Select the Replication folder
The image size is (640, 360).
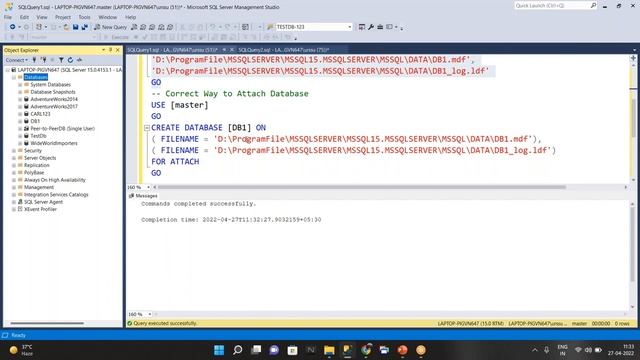click(x=37, y=165)
